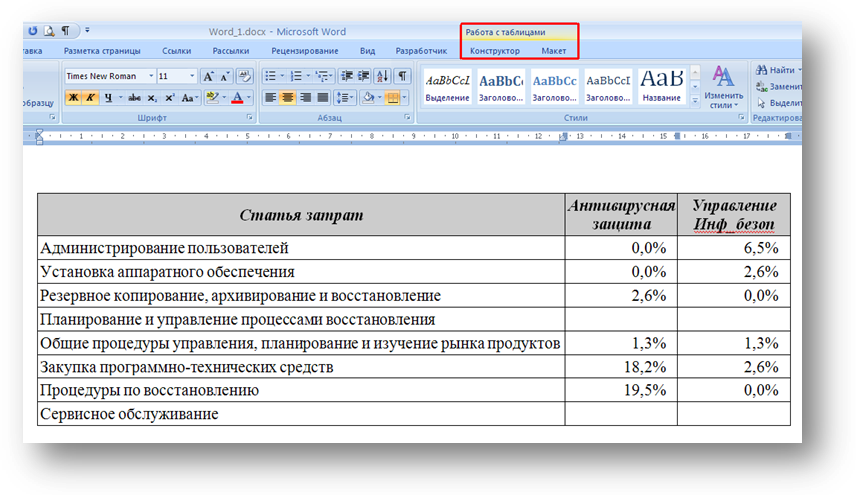Open Change Styles (Изменить стили)

(x=723, y=86)
